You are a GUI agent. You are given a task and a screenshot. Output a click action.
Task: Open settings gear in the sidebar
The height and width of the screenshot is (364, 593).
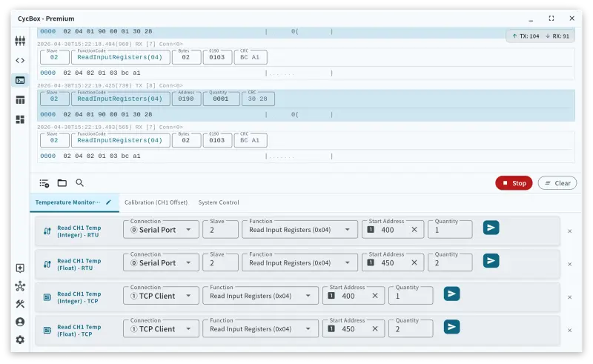pyautogui.click(x=20, y=340)
